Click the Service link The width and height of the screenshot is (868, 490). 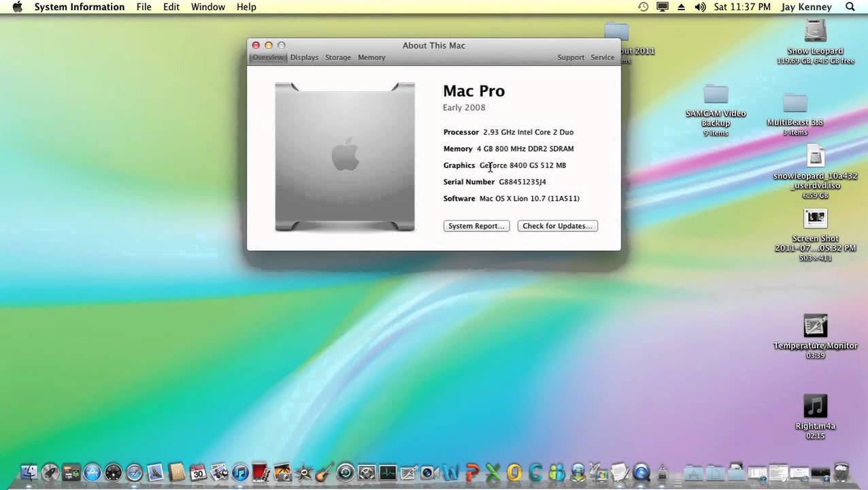click(x=602, y=57)
